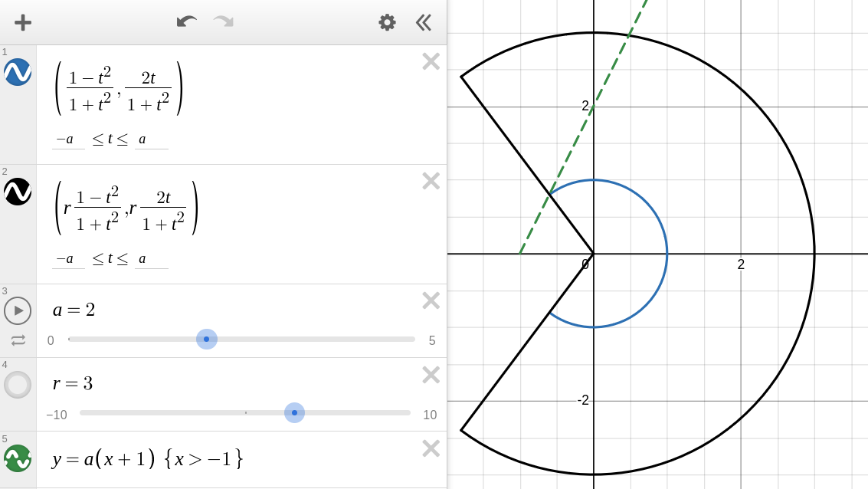Play the animation for slider a
Viewport: 868px width, 489px height.
click(18, 310)
